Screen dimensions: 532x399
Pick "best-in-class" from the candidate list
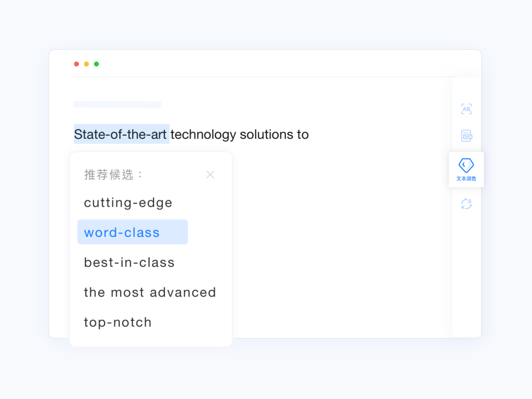pyautogui.click(x=129, y=262)
